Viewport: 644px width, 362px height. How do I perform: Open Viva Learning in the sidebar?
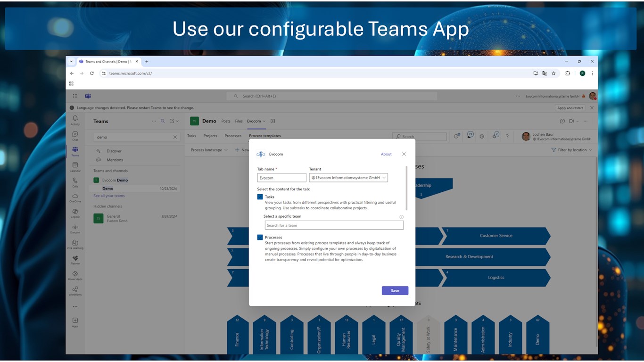75,244
